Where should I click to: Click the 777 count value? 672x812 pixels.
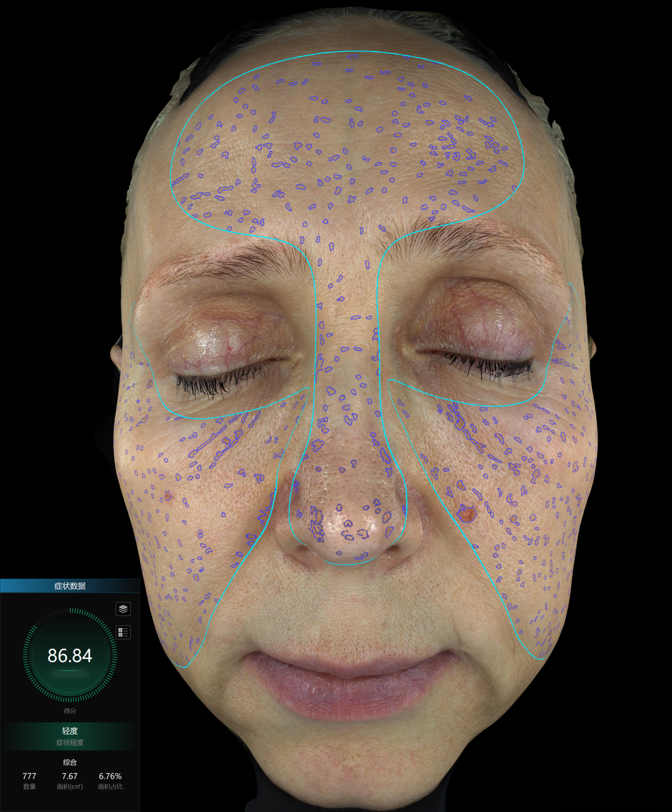click(x=29, y=776)
